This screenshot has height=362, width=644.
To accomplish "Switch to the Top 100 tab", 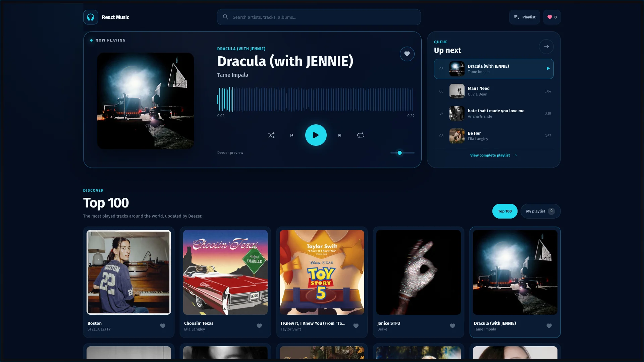I will tap(504, 211).
